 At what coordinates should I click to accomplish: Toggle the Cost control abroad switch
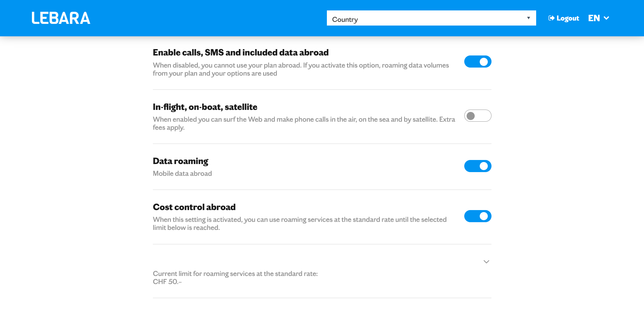(x=477, y=216)
